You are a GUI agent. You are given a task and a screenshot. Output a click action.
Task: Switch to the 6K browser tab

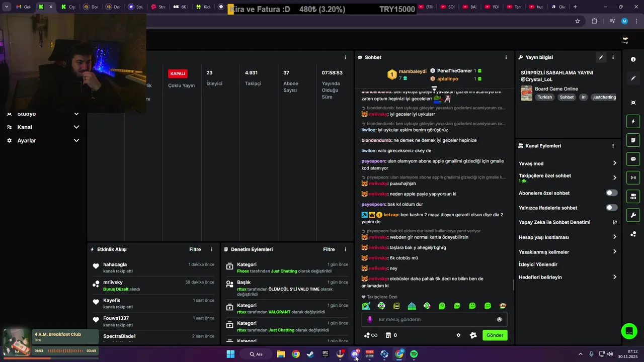(181, 7)
